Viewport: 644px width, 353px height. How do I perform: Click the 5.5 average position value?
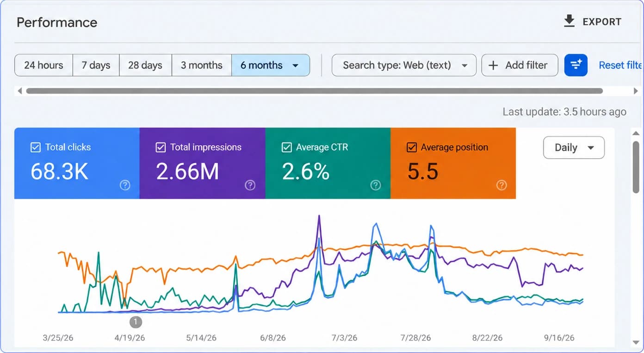[x=423, y=171]
